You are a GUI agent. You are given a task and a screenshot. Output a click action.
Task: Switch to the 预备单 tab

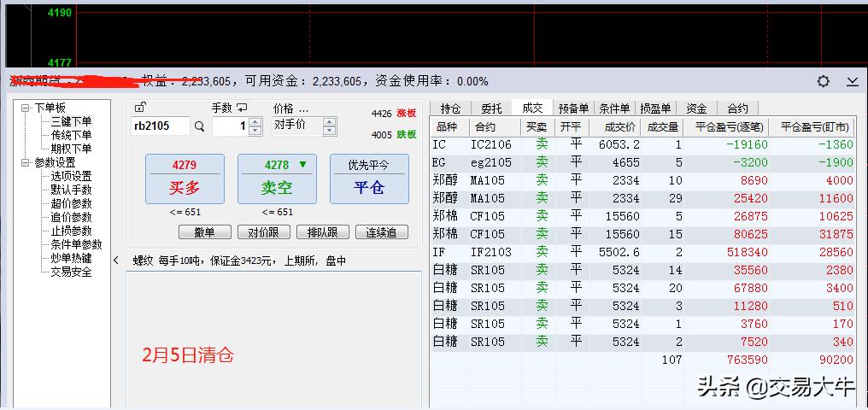[573, 108]
